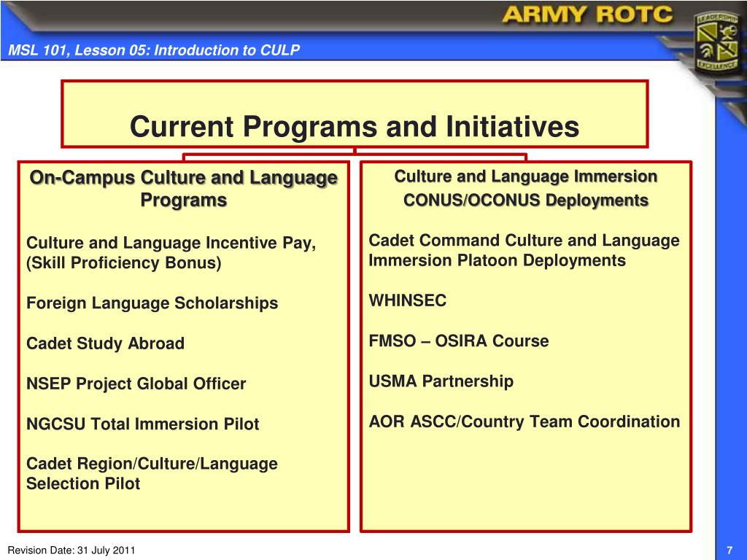Select the 'On-Campus Culture and Language Programs' heading
This screenshot has height=560, width=747.
tap(183, 188)
